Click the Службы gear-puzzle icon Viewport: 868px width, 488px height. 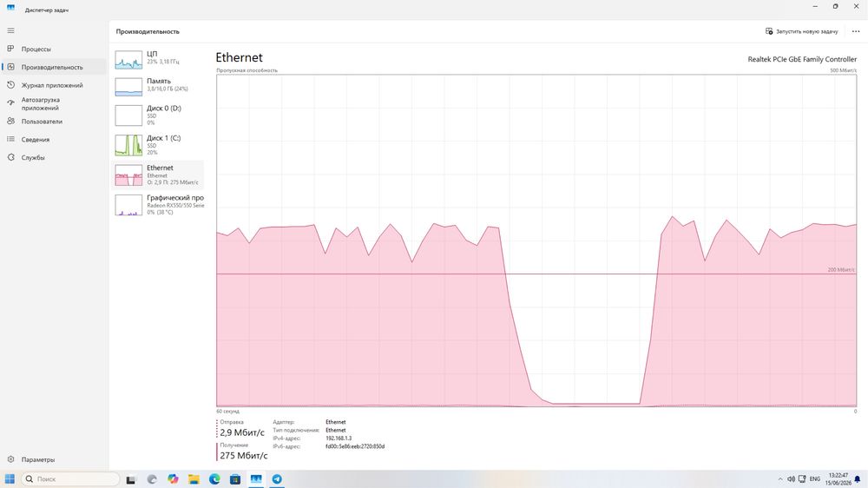click(x=10, y=157)
